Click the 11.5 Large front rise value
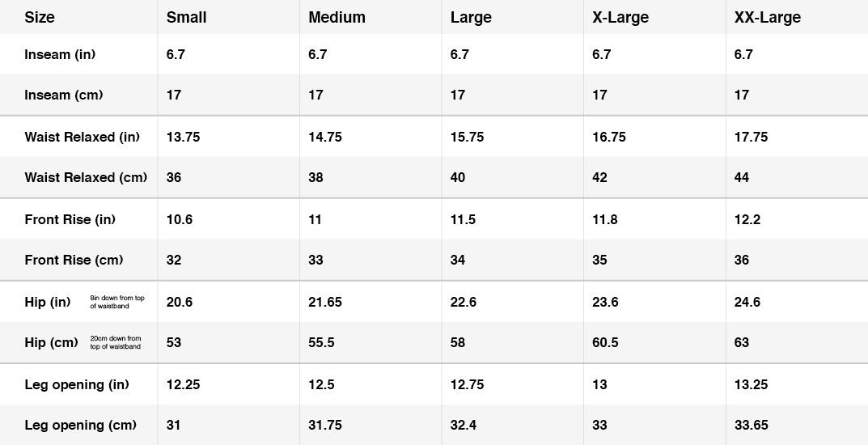 coord(463,220)
